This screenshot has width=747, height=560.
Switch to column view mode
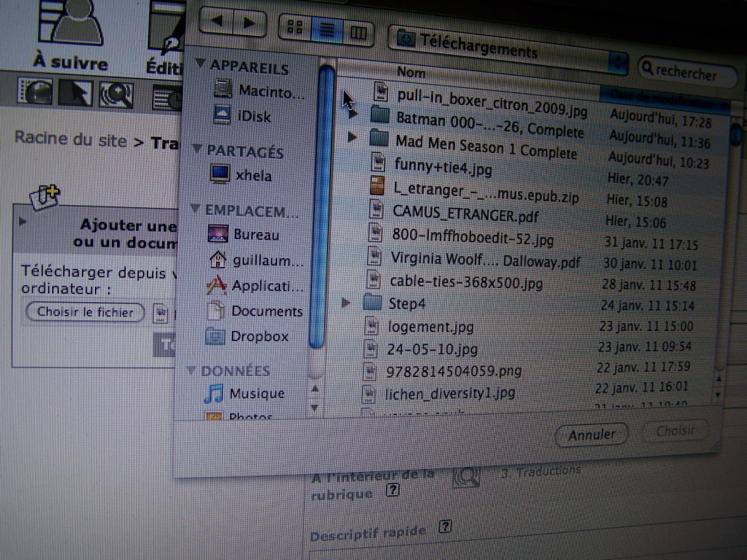click(x=357, y=32)
